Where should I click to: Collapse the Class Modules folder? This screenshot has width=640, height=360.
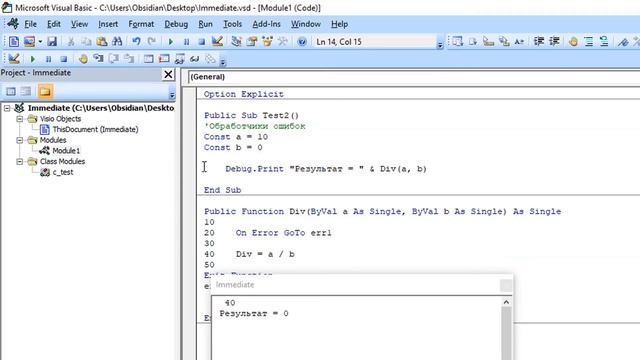coord(20,161)
